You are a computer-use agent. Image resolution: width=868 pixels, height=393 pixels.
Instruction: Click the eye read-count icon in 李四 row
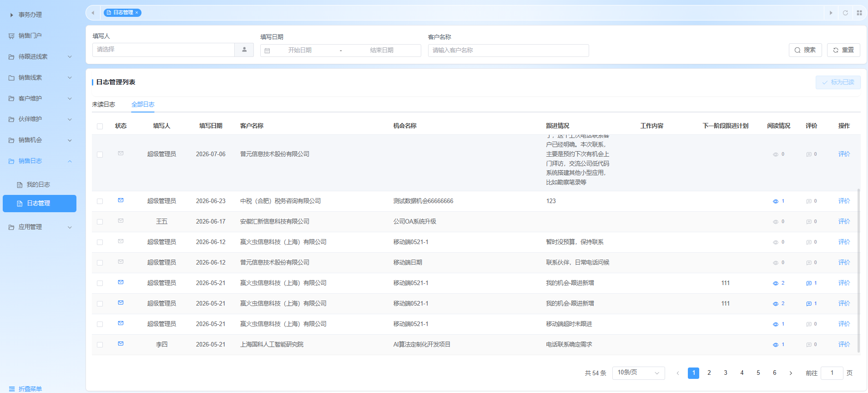[x=776, y=345]
